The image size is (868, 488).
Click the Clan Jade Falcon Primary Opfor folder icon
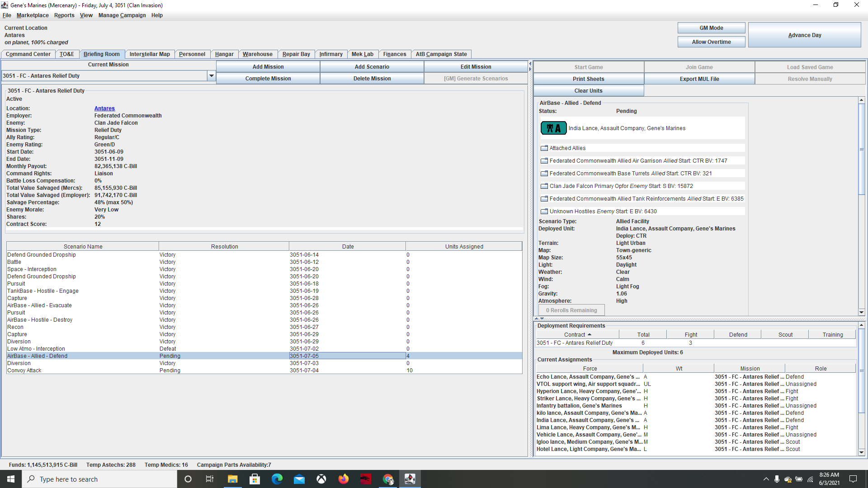(x=544, y=186)
